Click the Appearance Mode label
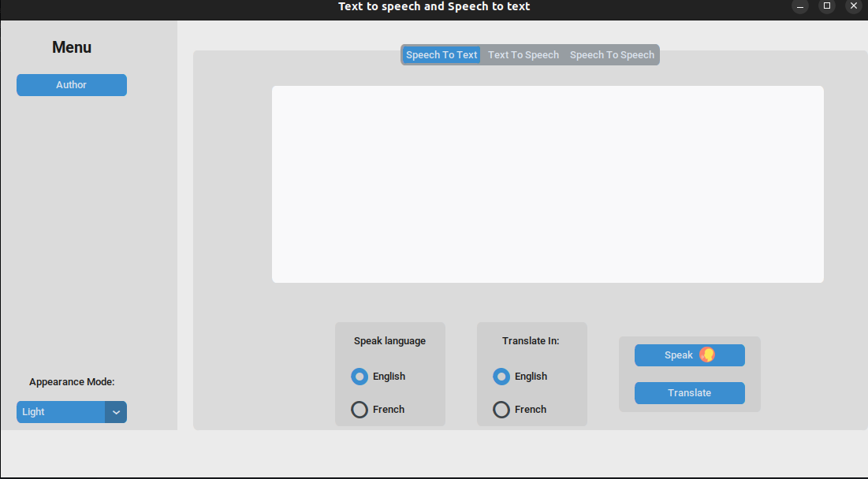The image size is (868, 479). [72, 382]
